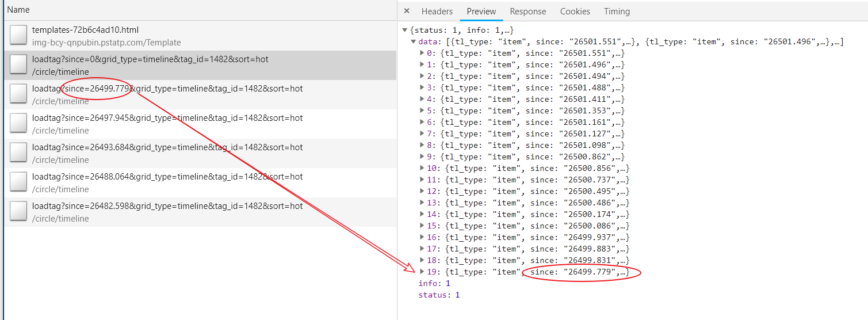
Task: Switch to the Headers tab
Action: coord(437,11)
